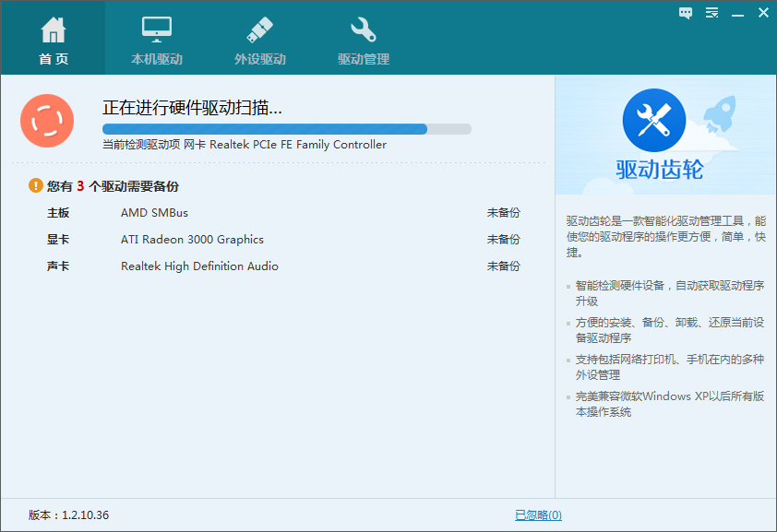Click the wrench icon for 驱动管理
Screen dimensions: 777x532
click(x=364, y=30)
